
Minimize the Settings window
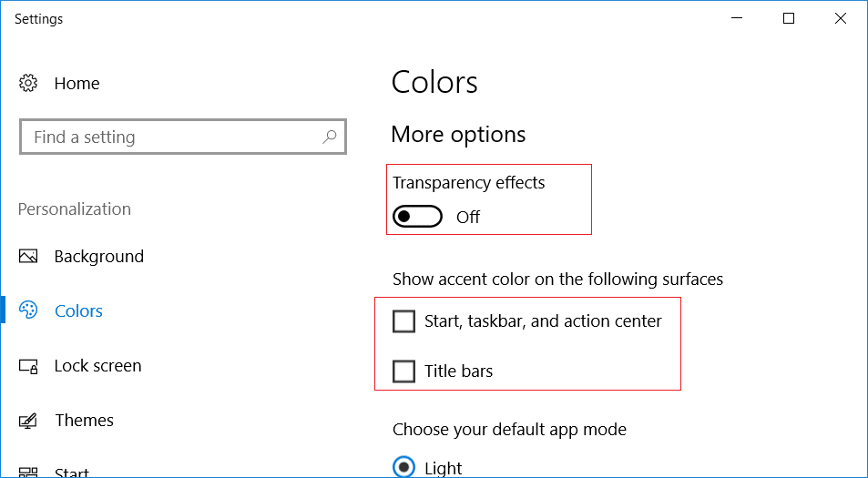point(737,19)
